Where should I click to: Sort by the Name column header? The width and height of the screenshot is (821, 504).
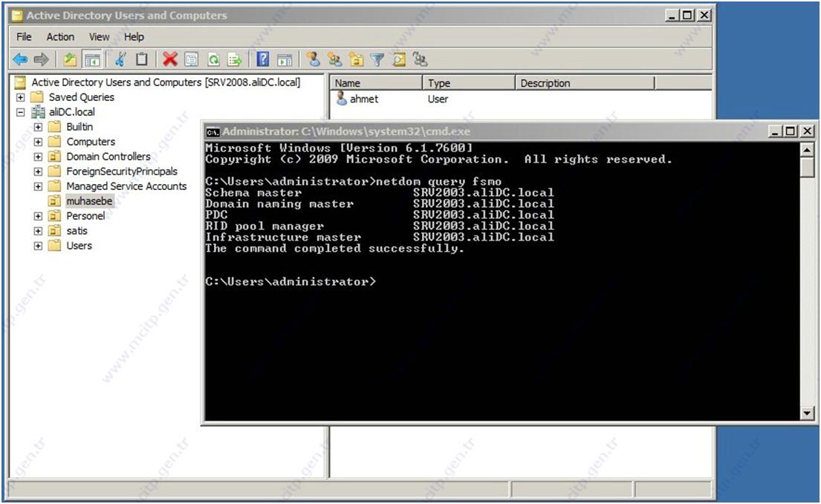click(376, 83)
